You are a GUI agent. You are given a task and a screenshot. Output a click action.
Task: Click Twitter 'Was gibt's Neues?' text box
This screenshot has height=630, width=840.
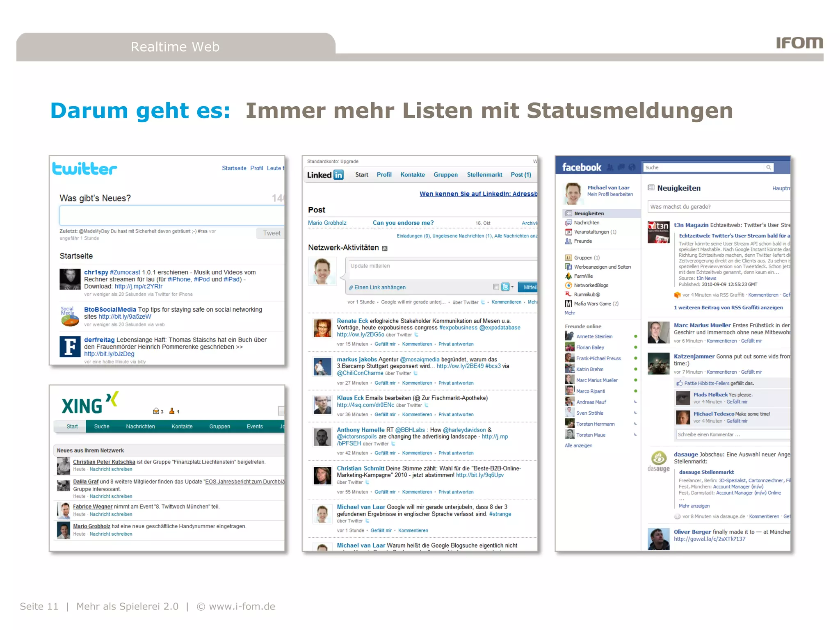(171, 215)
